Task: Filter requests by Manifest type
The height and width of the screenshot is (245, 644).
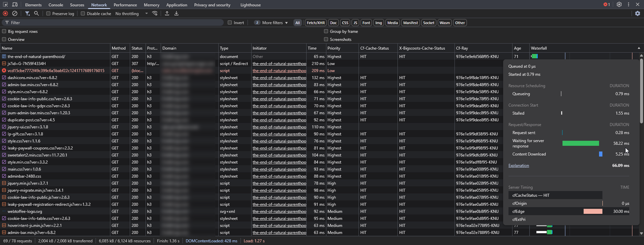Action: [411, 23]
